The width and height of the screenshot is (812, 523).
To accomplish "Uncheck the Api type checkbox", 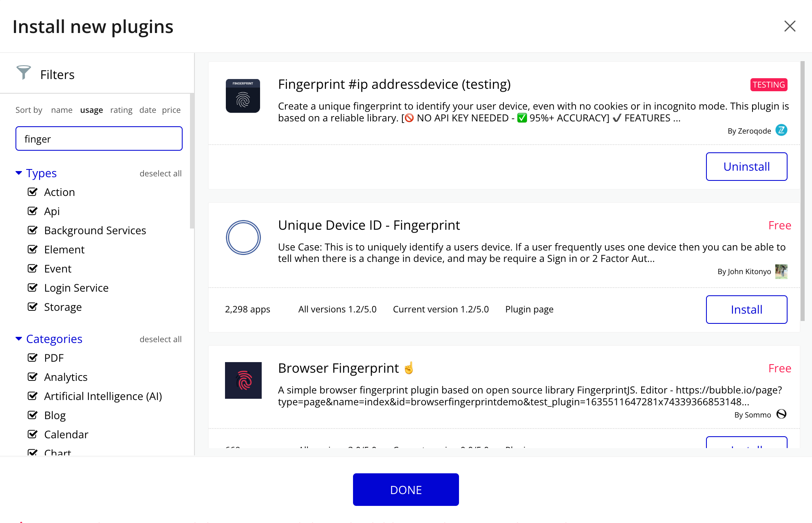I will (x=33, y=211).
